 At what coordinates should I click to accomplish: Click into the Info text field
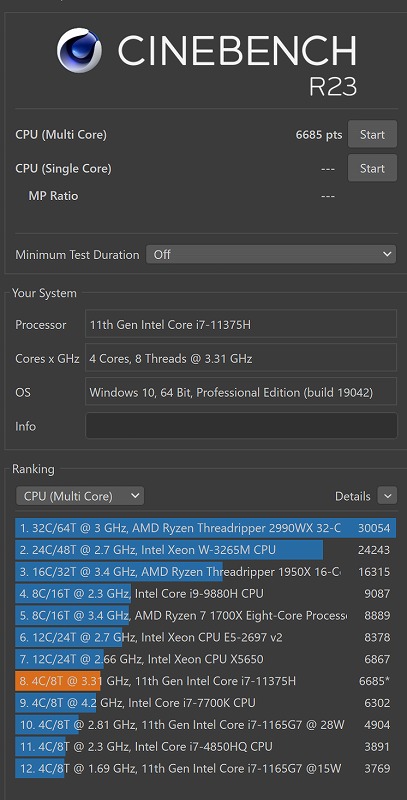(x=241, y=426)
